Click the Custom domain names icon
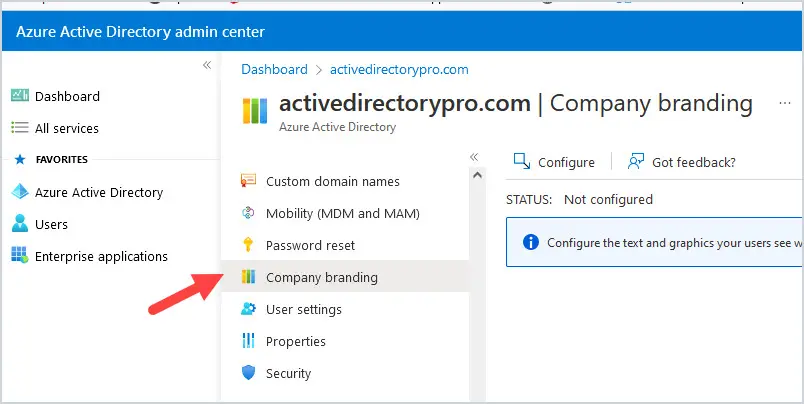The image size is (804, 404). 248,181
